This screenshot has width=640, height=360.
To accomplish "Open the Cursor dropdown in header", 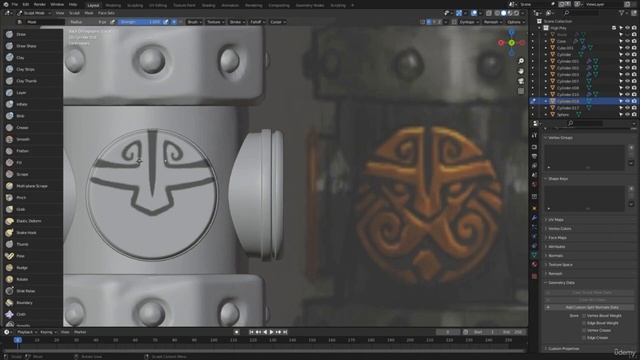I will click(278, 22).
